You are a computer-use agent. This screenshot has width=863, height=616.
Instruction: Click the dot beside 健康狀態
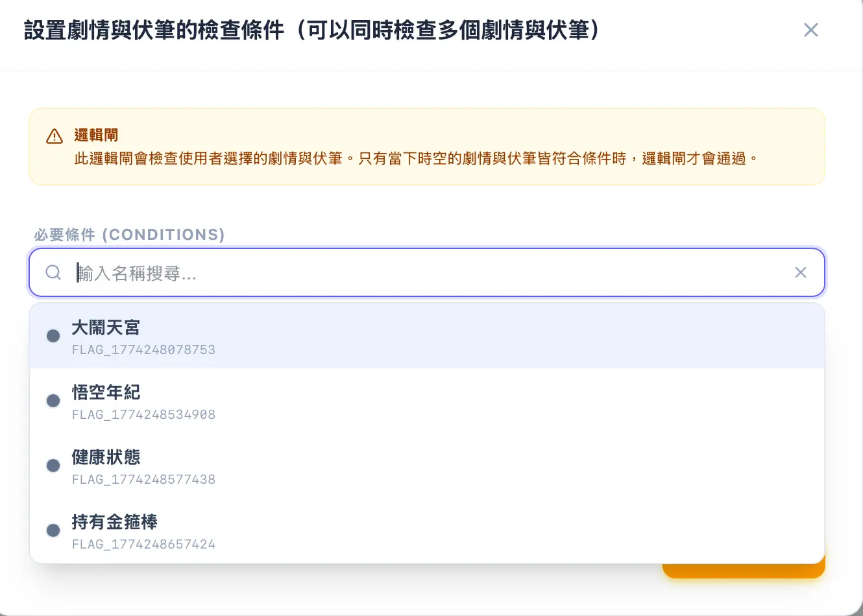[53, 466]
